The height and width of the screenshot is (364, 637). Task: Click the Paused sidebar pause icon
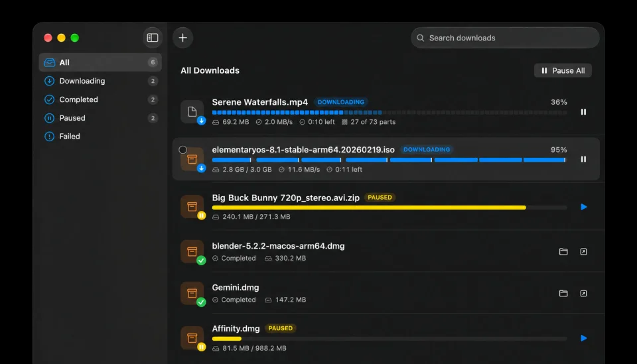(49, 118)
